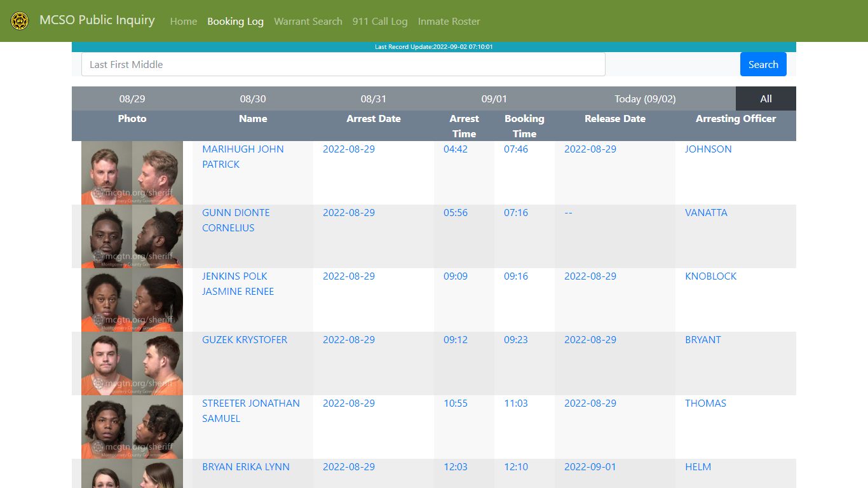Filter bookings by 08/30
The width and height of the screenshot is (868, 488).
point(253,98)
